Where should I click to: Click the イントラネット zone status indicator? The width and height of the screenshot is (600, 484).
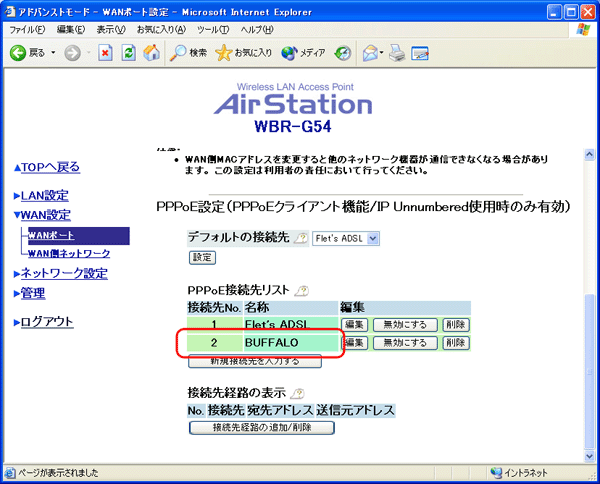click(x=519, y=473)
